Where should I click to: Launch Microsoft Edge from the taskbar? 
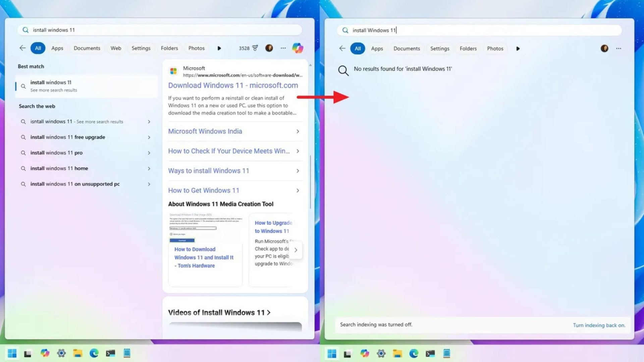pyautogui.click(x=94, y=353)
